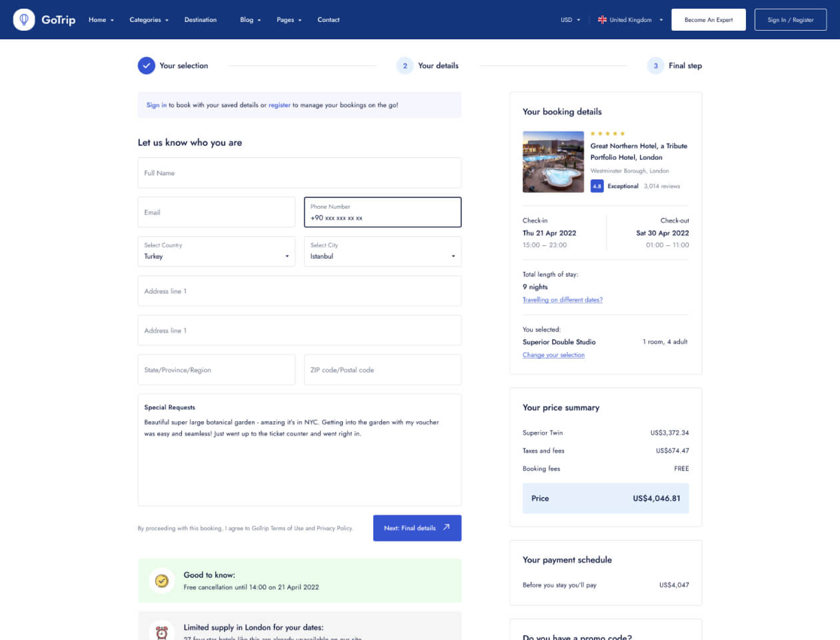
Task: Click the United Kingdom flag icon
Action: pyautogui.click(x=602, y=20)
